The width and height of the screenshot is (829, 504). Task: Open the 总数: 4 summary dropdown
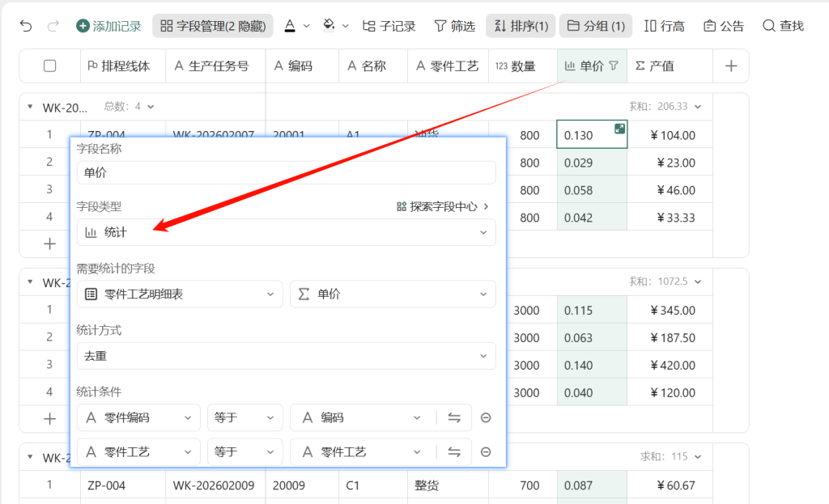click(129, 107)
